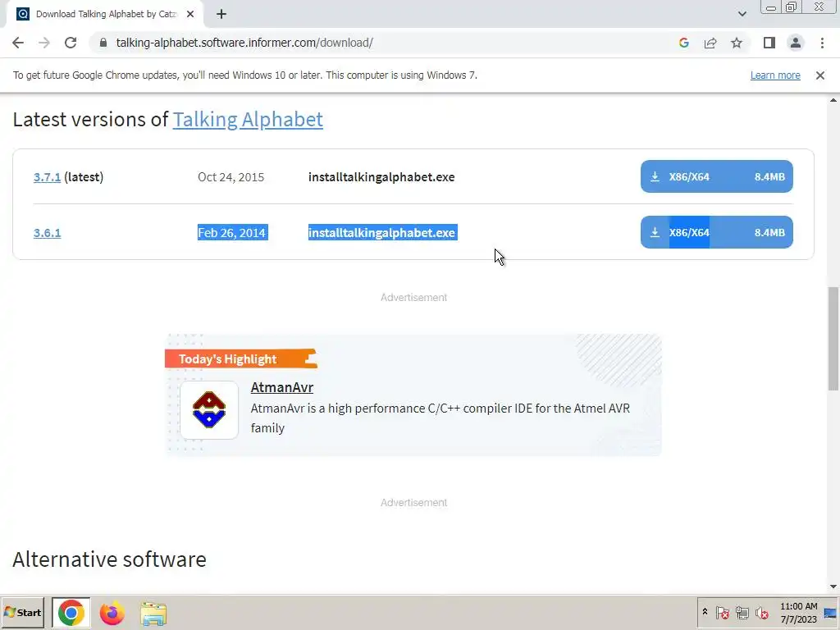The width and height of the screenshot is (840, 630).
Task: Click the Oct 24, 2015 date text
Action: click(231, 177)
